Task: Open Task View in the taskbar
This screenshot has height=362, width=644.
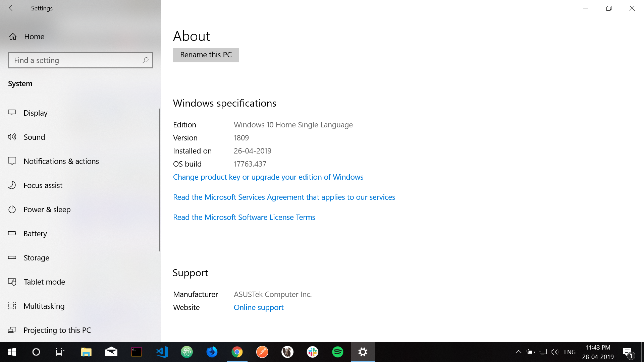Action: [60, 352]
